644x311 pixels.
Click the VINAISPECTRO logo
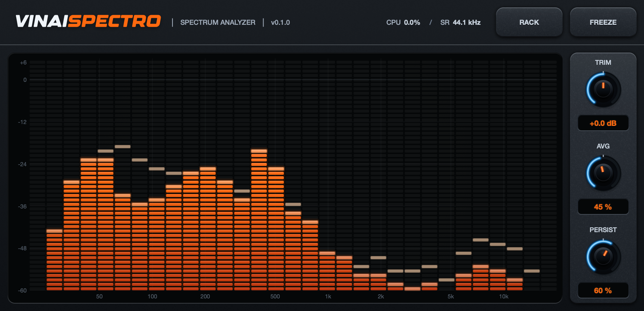88,21
